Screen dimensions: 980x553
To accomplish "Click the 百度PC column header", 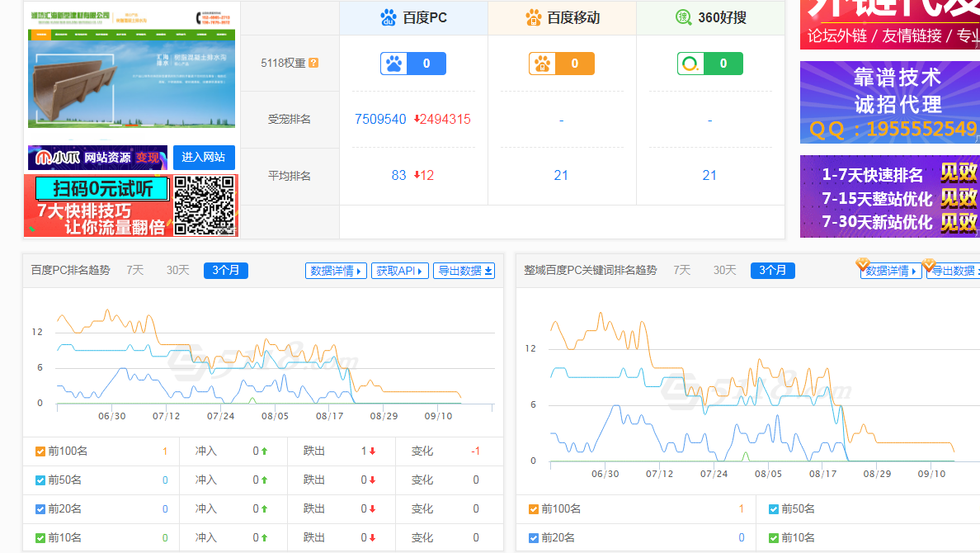I will pos(414,17).
